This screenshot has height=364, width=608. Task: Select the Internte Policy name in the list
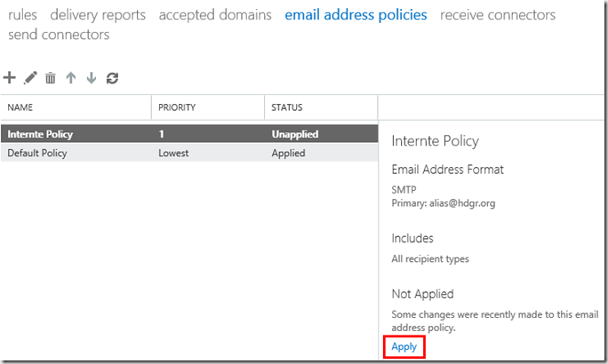pos(40,134)
